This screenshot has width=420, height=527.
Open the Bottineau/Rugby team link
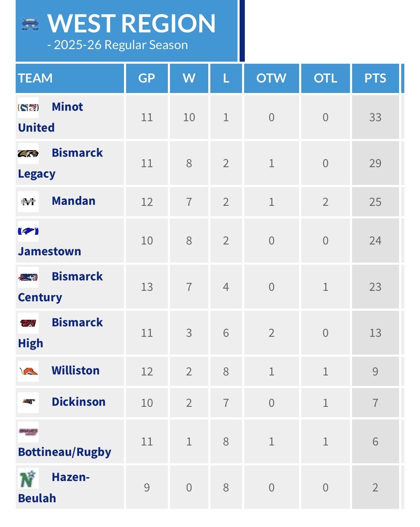click(64, 452)
